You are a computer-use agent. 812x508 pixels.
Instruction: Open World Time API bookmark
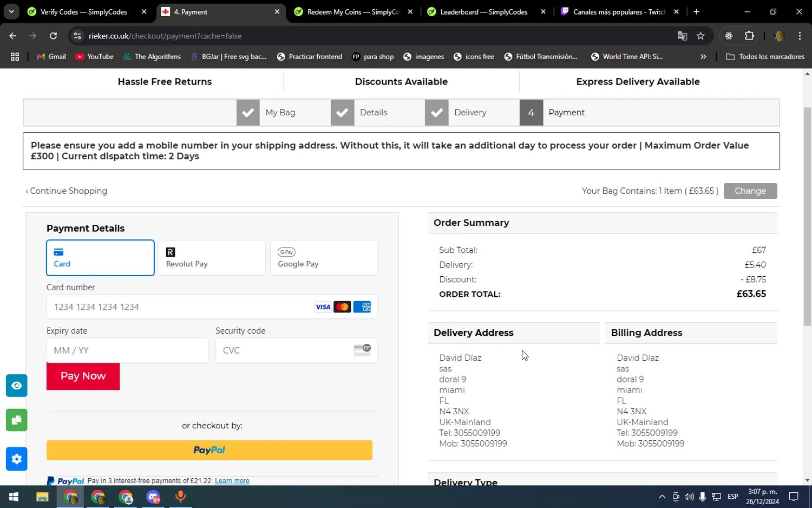[x=627, y=56]
